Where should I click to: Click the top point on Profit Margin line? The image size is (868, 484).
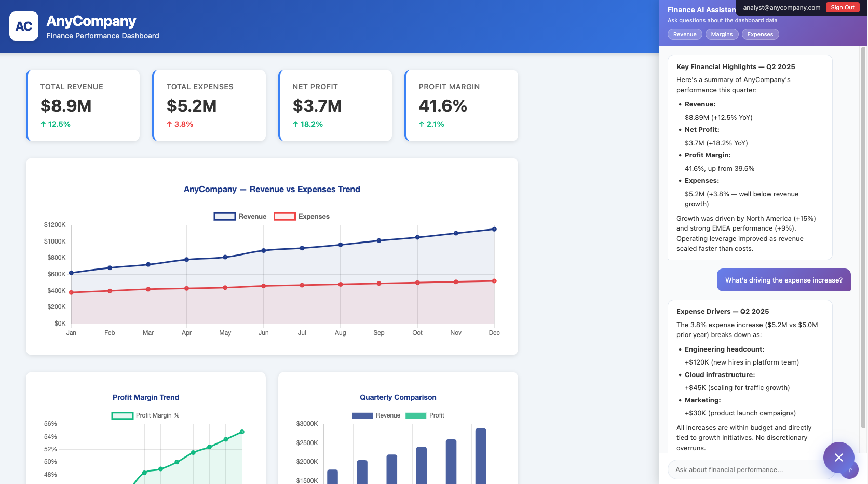pos(242,432)
